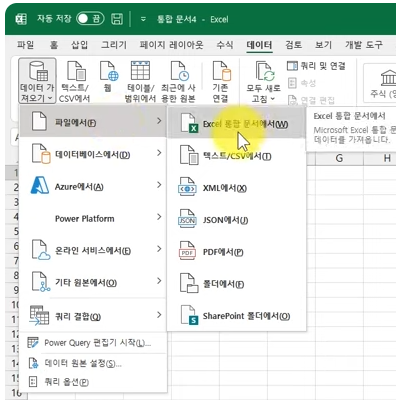The height and width of the screenshot is (400, 396).
Task: Choose XML에서(X) in the submenu
Action: pyautogui.click(x=236, y=188)
